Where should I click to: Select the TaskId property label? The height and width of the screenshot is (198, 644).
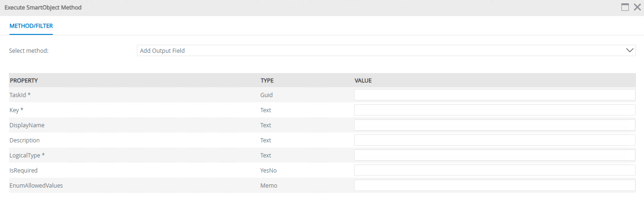coord(20,95)
